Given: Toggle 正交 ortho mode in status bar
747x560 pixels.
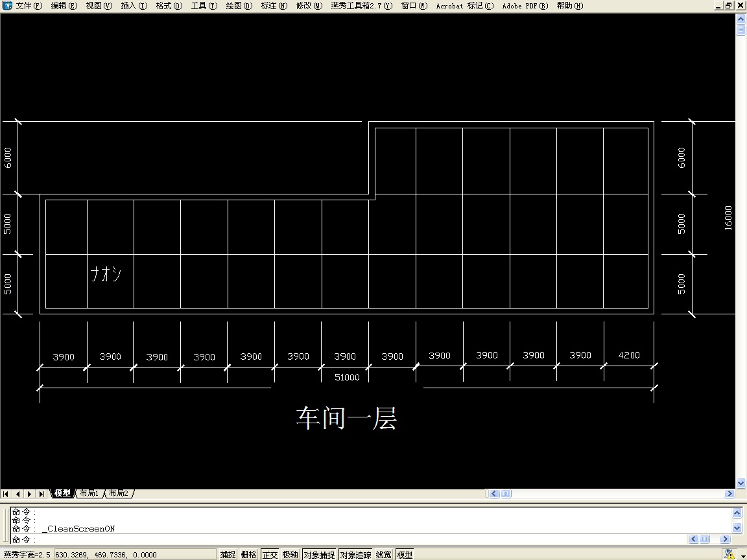Looking at the screenshot, I should pyautogui.click(x=270, y=554).
